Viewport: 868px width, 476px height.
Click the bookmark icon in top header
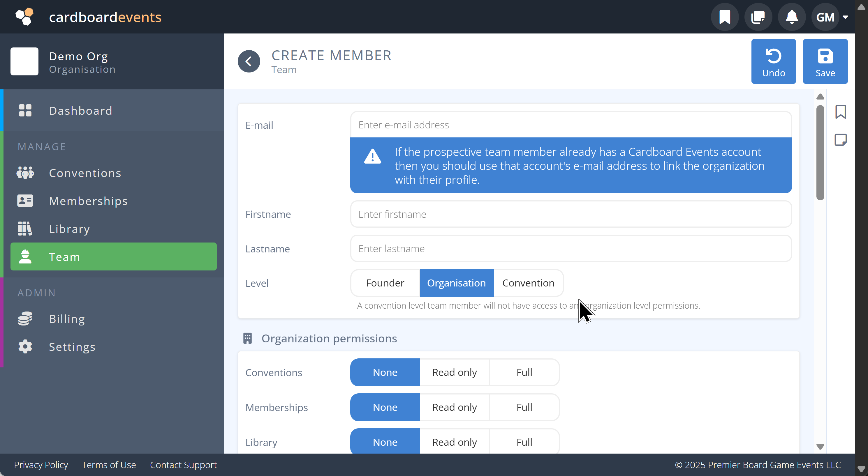coord(724,17)
